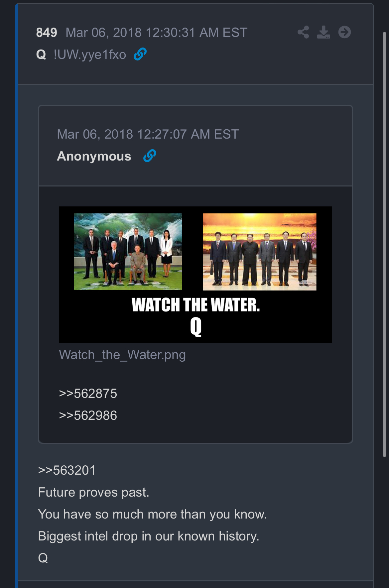Viewport: 389px width, 588px height.
Task: Open the Watch the Water image thumbnail
Action: [x=195, y=275]
